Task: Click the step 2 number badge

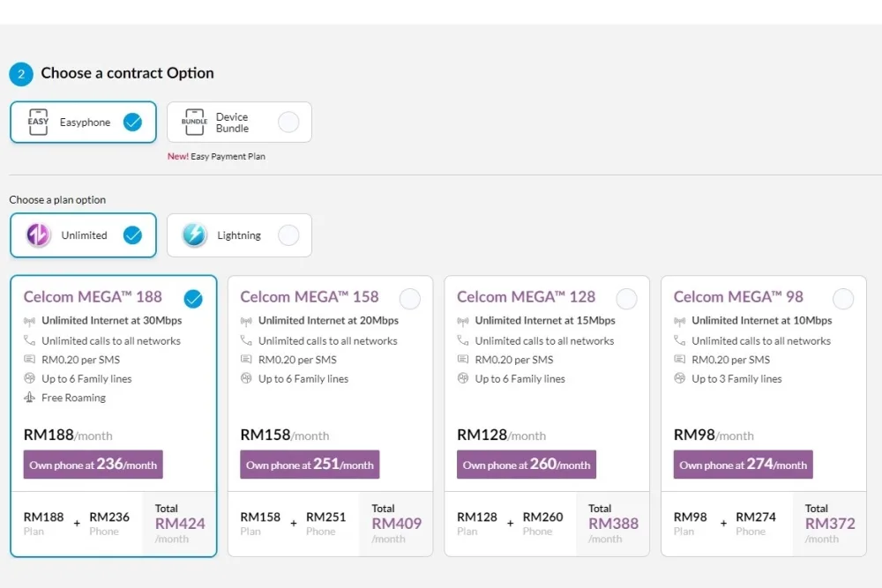Action: coord(21,74)
